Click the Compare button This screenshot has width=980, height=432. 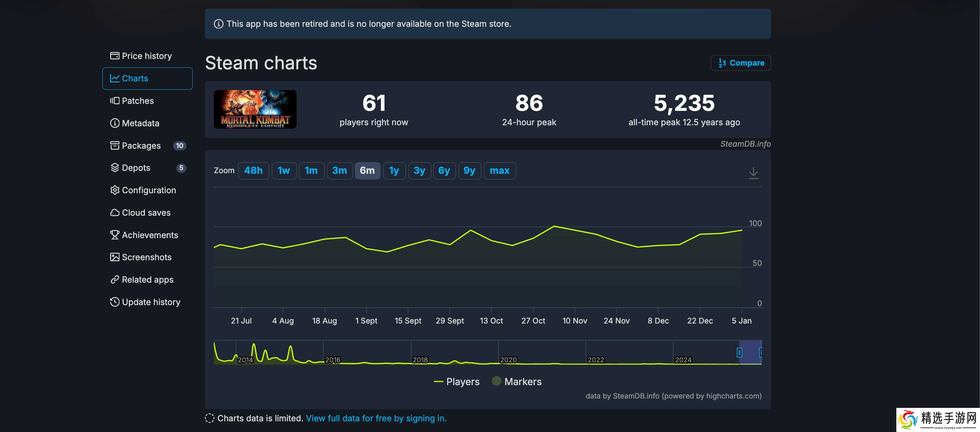(x=740, y=63)
